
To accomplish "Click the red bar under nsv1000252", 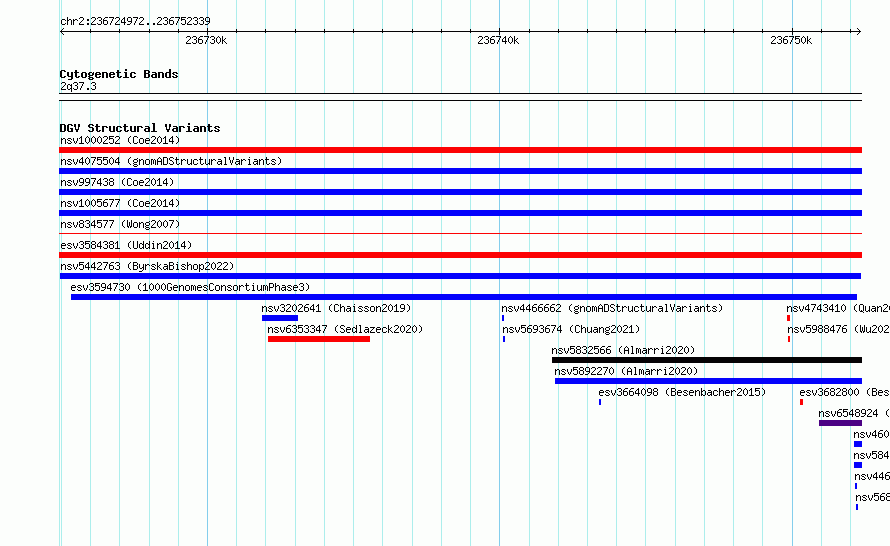I will coord(460,150).
